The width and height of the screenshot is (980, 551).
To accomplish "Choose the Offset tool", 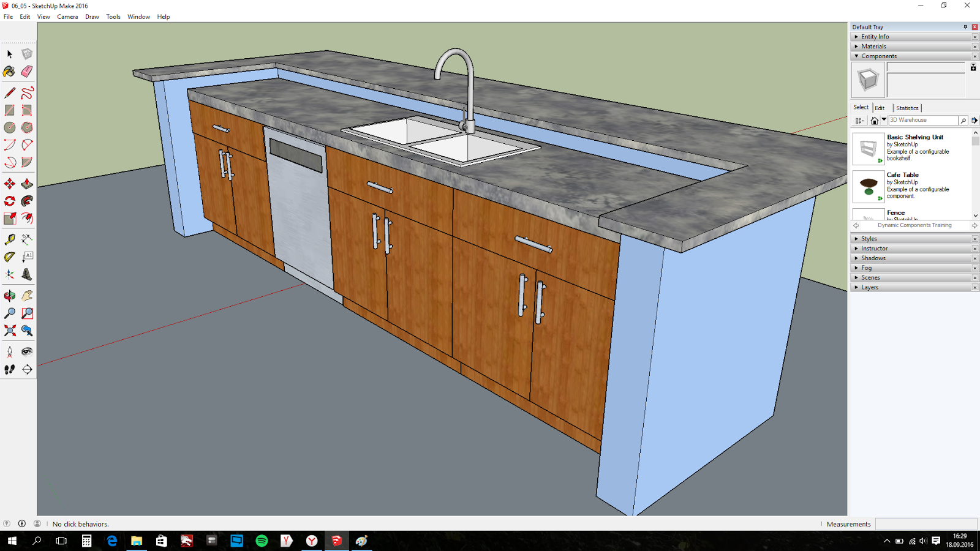I will pos(27,218).
